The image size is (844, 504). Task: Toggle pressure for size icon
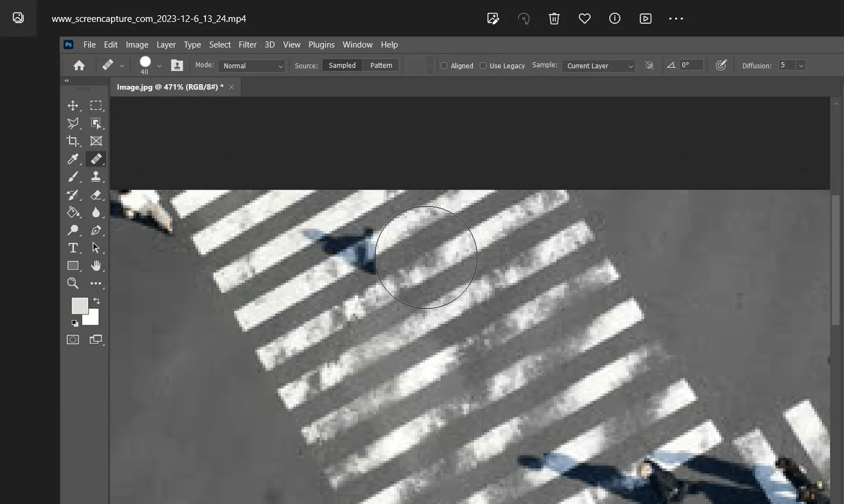click(721, 65)
